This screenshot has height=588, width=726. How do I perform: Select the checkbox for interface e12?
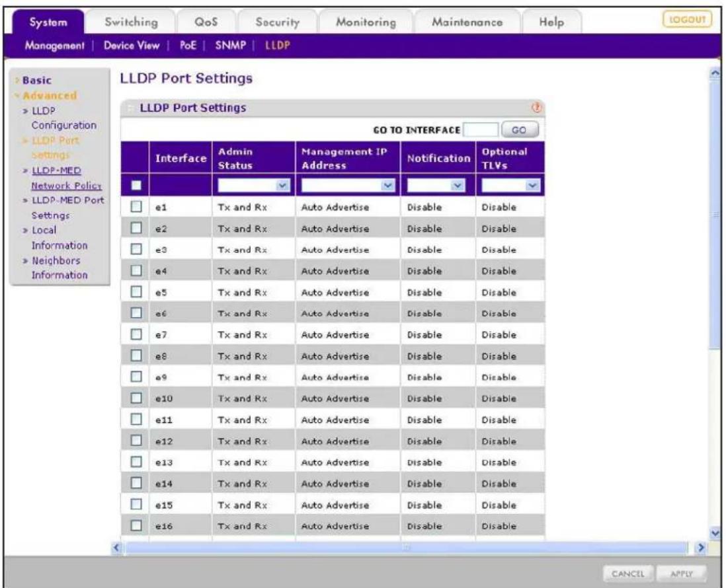tap(136, 441)
